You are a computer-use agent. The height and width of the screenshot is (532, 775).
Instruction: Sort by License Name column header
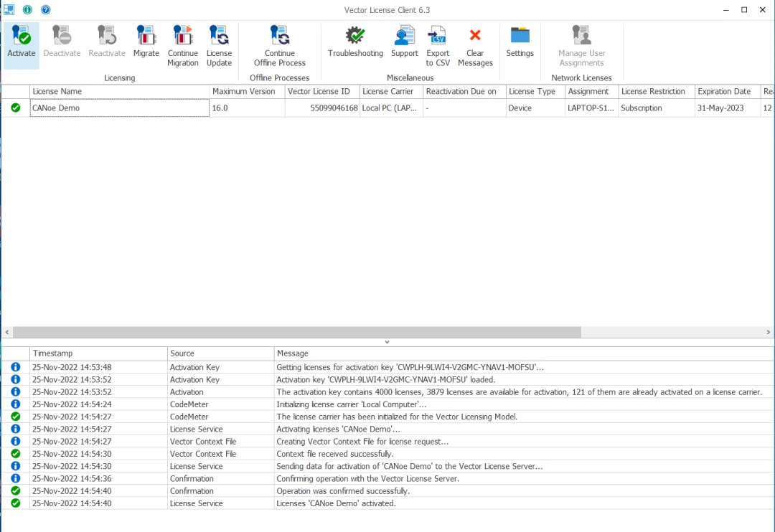tap(120, 91)
